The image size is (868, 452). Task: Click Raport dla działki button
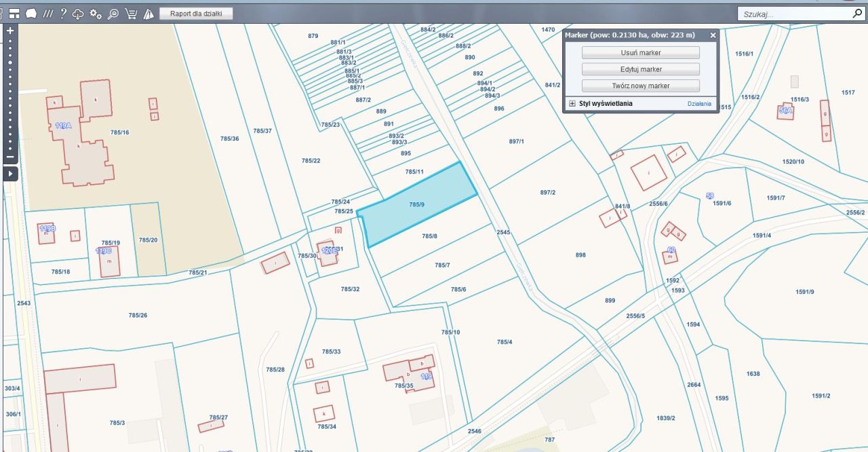(x=196, y=14)
